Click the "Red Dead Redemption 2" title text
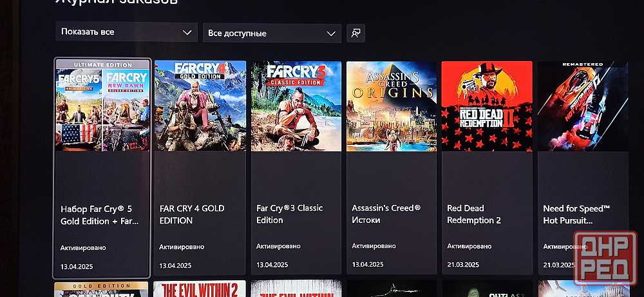The height and width of the screenshot is (297, 644). coord(474,214)
